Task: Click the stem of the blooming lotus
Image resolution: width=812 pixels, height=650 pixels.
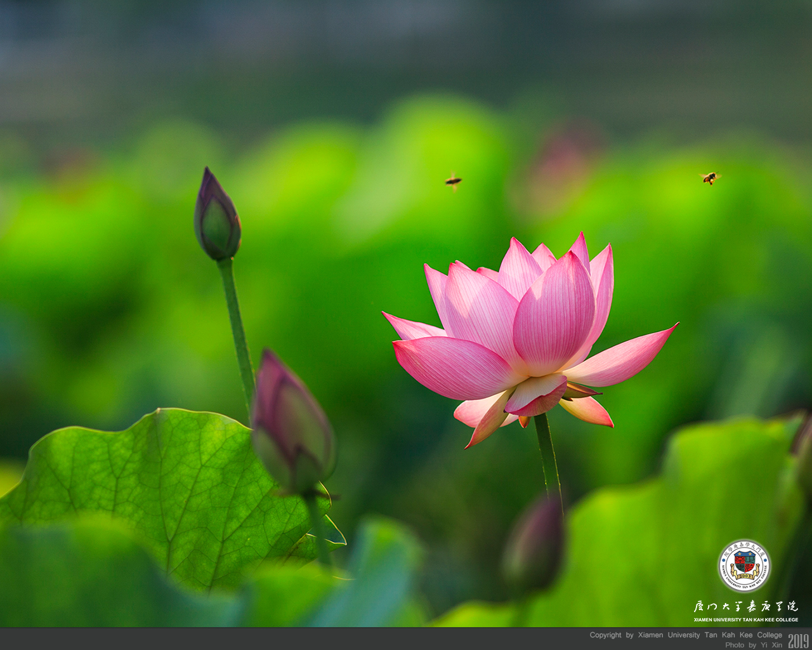Action: coord(547,454)
